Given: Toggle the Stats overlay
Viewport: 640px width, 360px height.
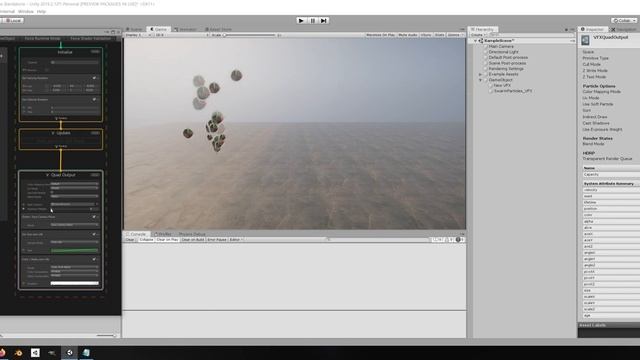Looking at the screenshot, I should pyautogui.click(x=439, y=35).
